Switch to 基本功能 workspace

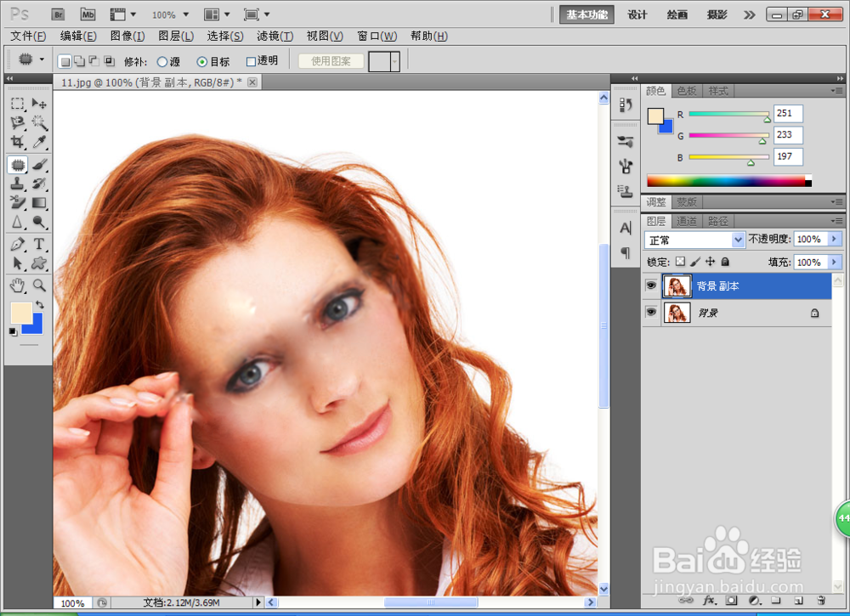pyautogui.click(x=586, y=14)
